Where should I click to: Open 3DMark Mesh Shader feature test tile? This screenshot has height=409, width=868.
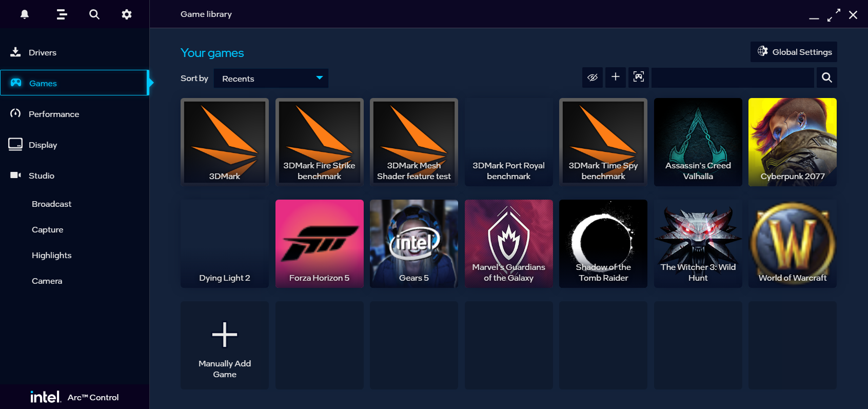pos(414,142)
